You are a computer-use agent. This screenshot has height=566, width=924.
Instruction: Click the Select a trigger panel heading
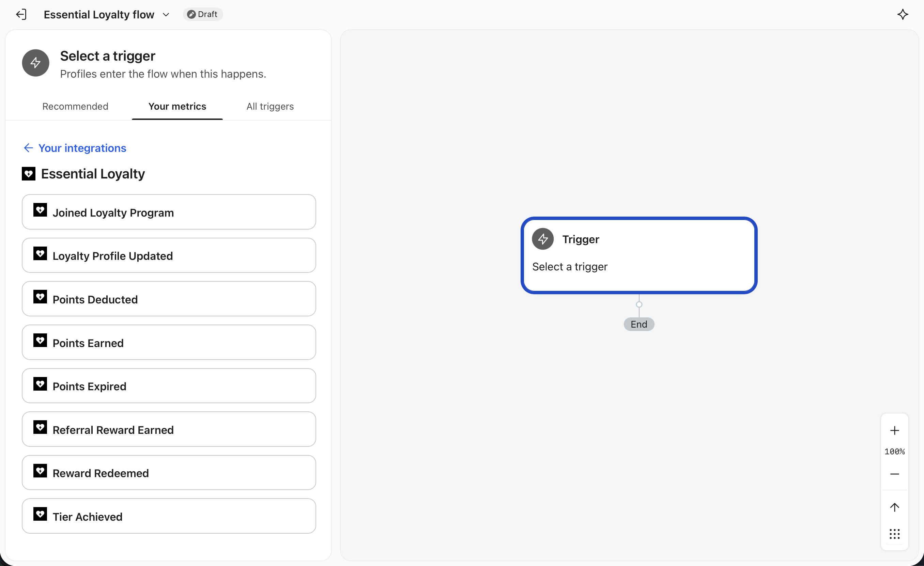108,56
